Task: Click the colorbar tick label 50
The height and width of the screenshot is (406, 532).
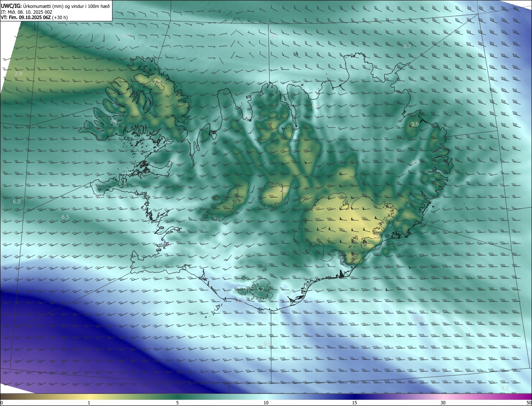Action: point(529,403)
